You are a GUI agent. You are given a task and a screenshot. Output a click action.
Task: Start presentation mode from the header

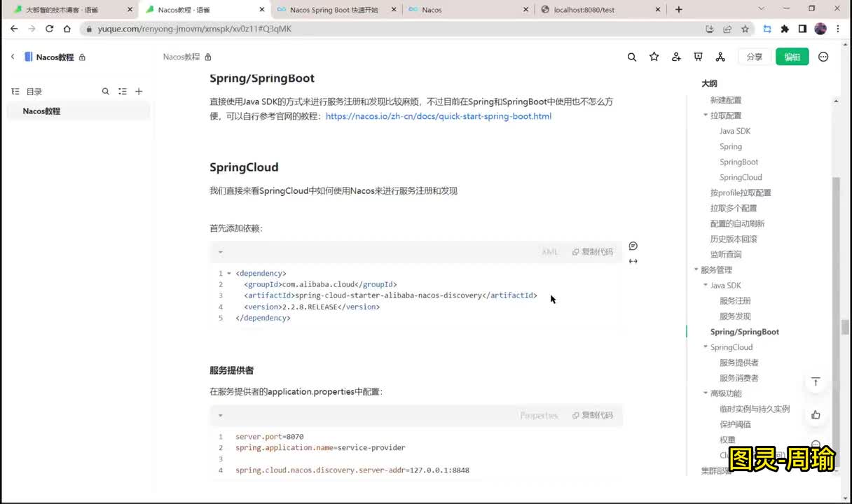click(698, 57)
